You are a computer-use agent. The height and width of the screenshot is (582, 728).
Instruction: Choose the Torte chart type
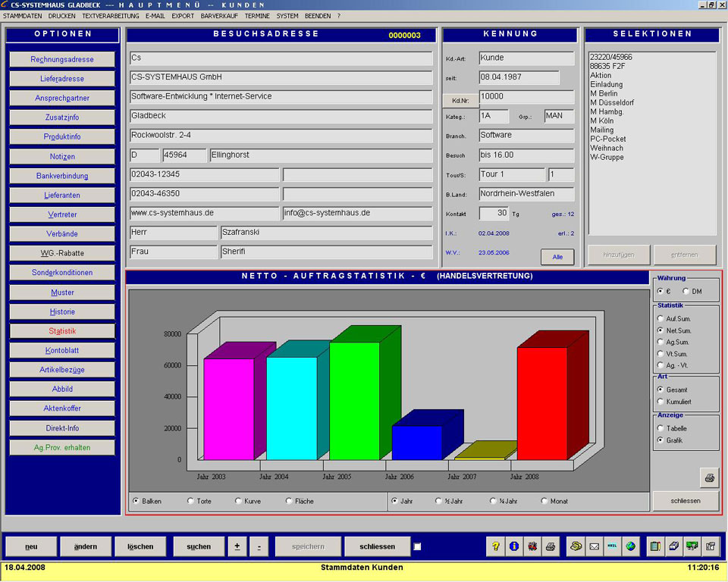click(x=190, y=501)
